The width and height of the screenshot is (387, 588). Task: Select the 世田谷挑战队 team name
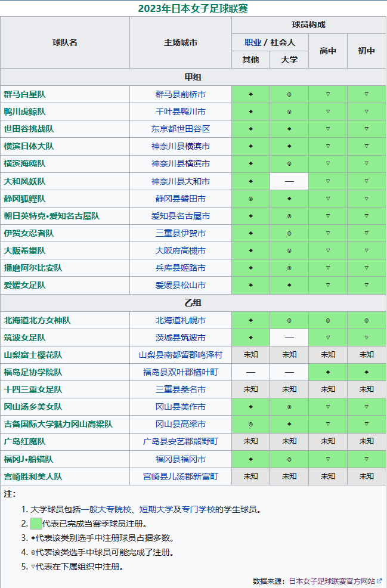coord(29,129)
